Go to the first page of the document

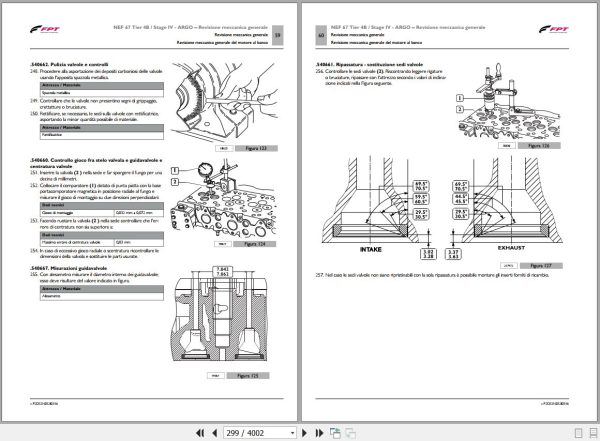pos(200,433)
